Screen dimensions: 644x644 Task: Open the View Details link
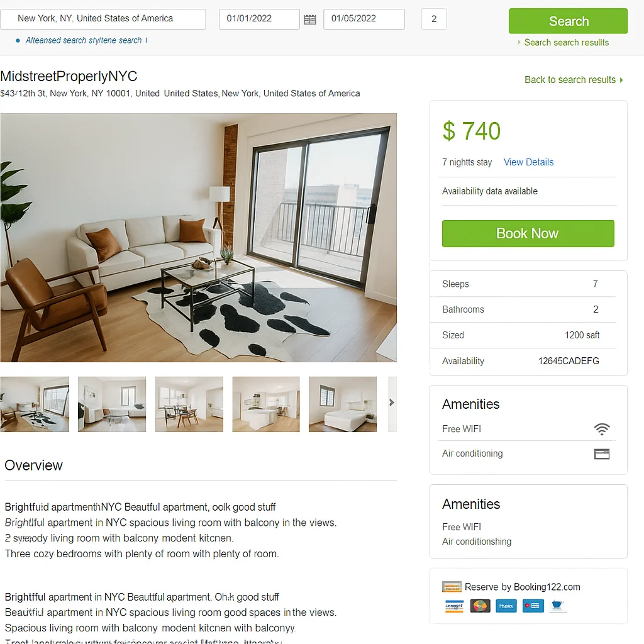pos(528,162)
